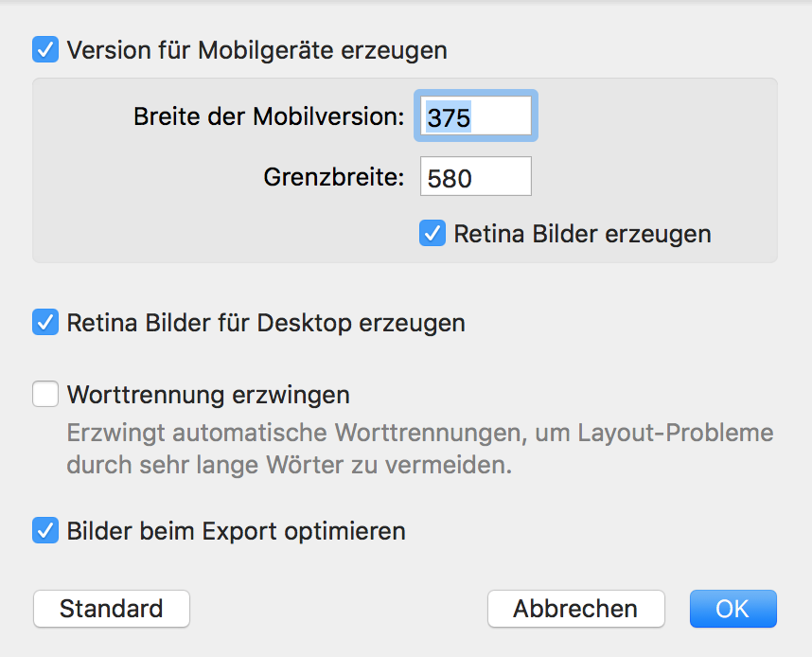Viewport: 812px width, 657px height.
Task: Click the 'Retina Bilder für Desktop erzeugen' label
Action: 266,322
